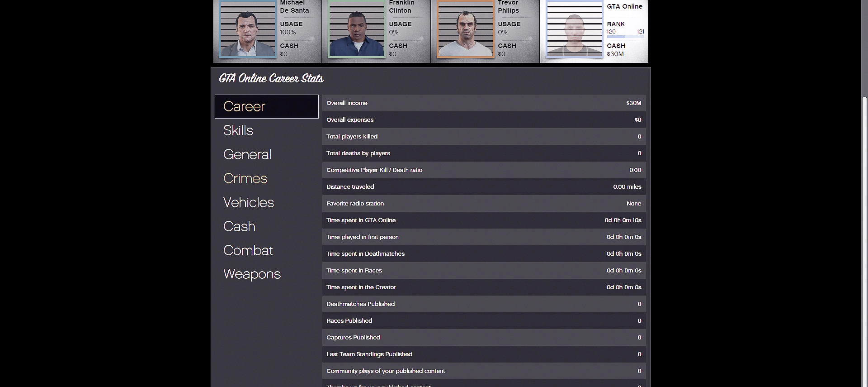This screenshot has width=868, height=387.
Task: Click the Distance traveled row
Action: 484,187
